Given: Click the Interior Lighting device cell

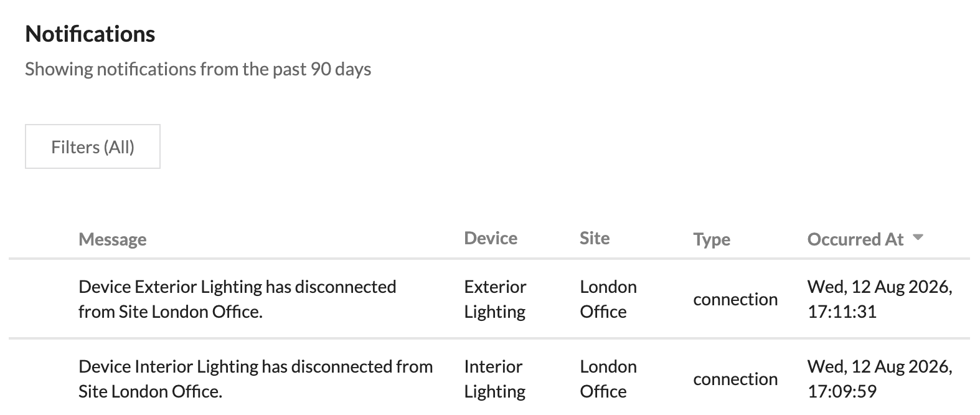Looking at the screenshot, I should tap(495, 379).
